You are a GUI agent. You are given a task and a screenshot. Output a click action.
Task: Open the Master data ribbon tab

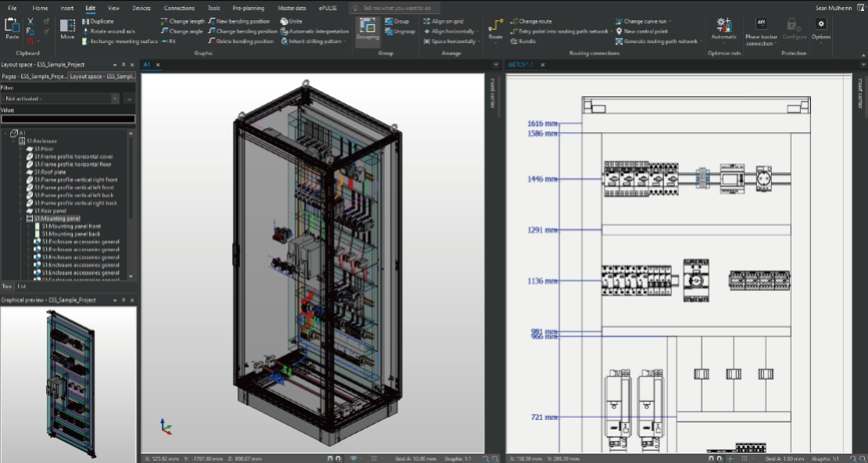click(291, 8)
